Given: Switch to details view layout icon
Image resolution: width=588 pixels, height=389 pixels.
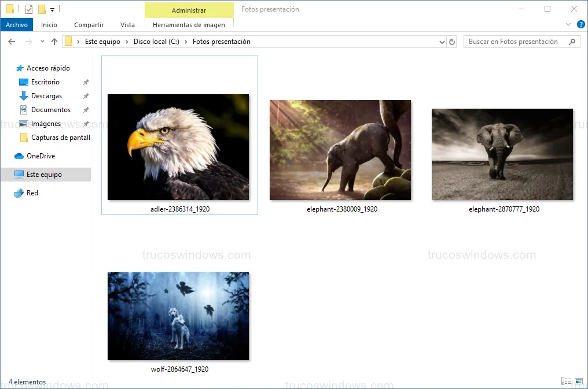Looking at the screenshot, I should tap(565, 381).
